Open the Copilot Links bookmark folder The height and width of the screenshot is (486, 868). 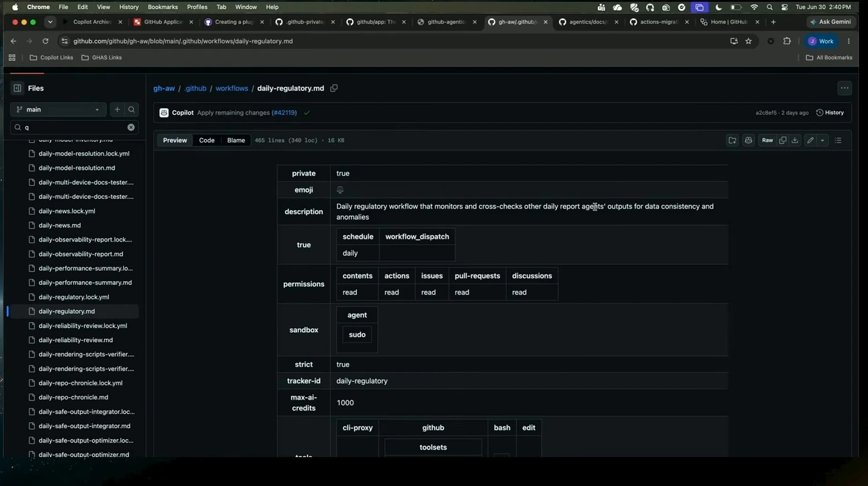51,58
